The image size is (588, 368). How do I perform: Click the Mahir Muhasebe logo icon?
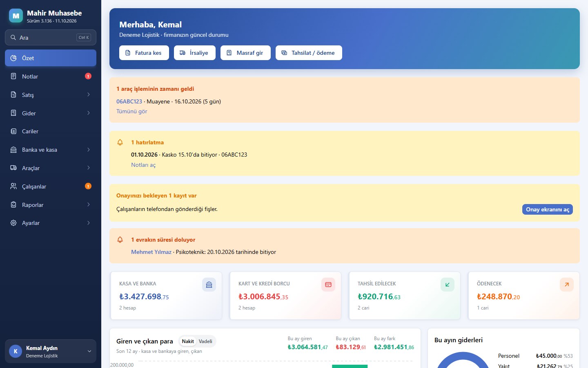[x=16, y=16]
